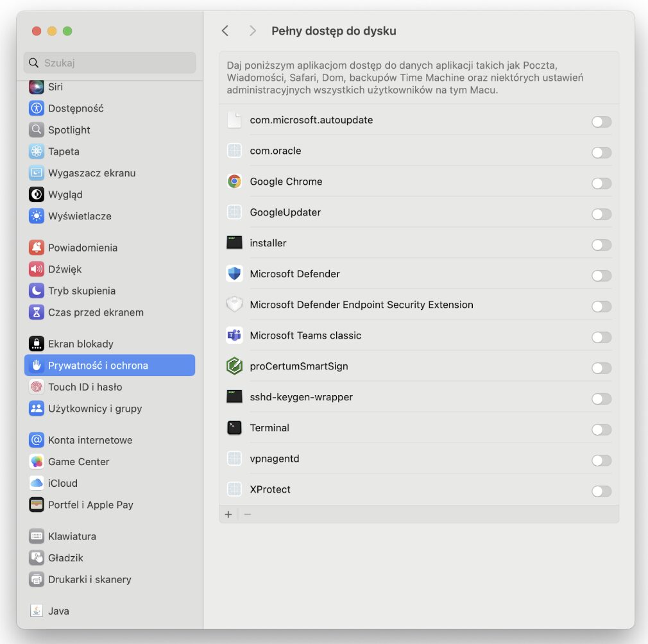Click the Szukaj search field
The image size is (648, 644).
(x=110, y=63)
